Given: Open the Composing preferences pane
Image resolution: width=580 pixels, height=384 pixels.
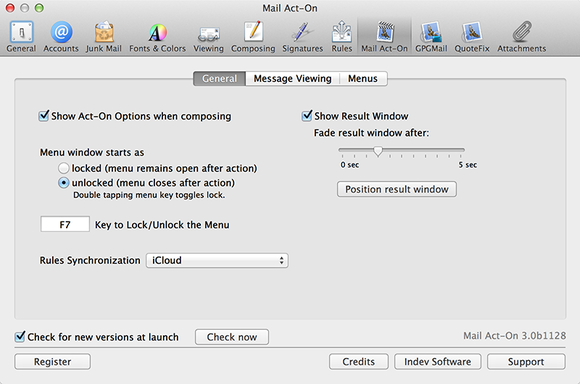Looking at the screenshot, I should (253, 36).
